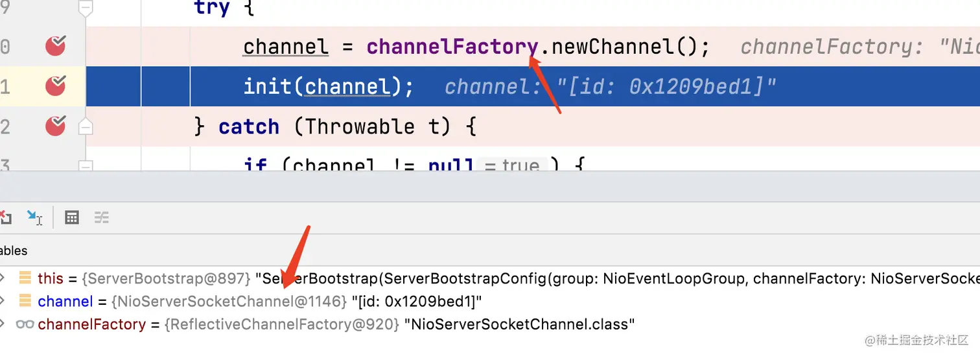Click '{ServerBootstrap@897}' type text
The height and width of the screenshot is (358, 980).
click(166, 279)
